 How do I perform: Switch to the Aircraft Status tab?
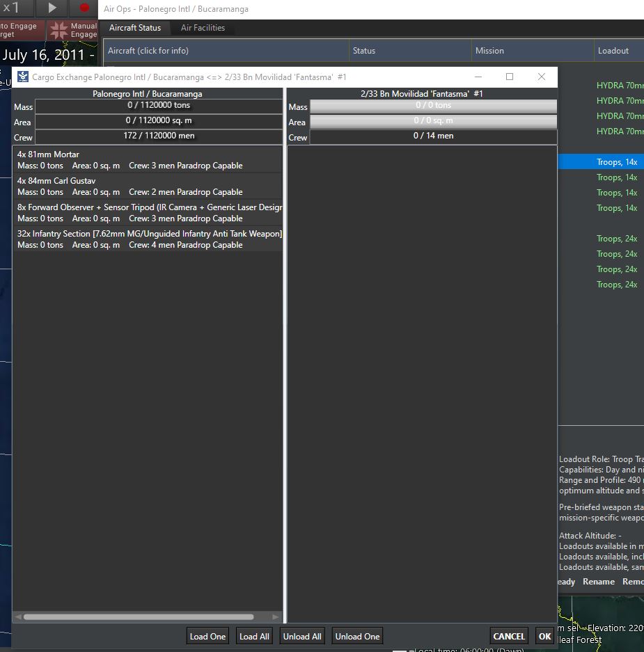[x=135, y=28]
